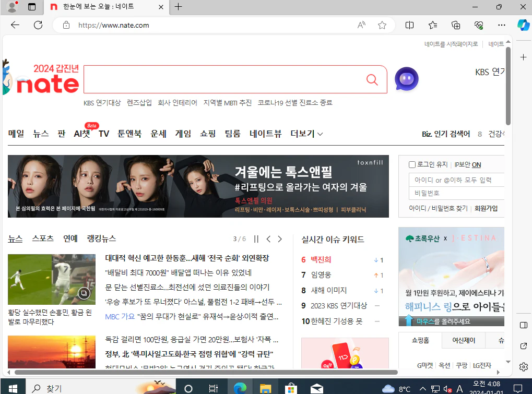Screen dimensions: 532x394
Task: Expand the 더보기 menu
Action: 306,134
